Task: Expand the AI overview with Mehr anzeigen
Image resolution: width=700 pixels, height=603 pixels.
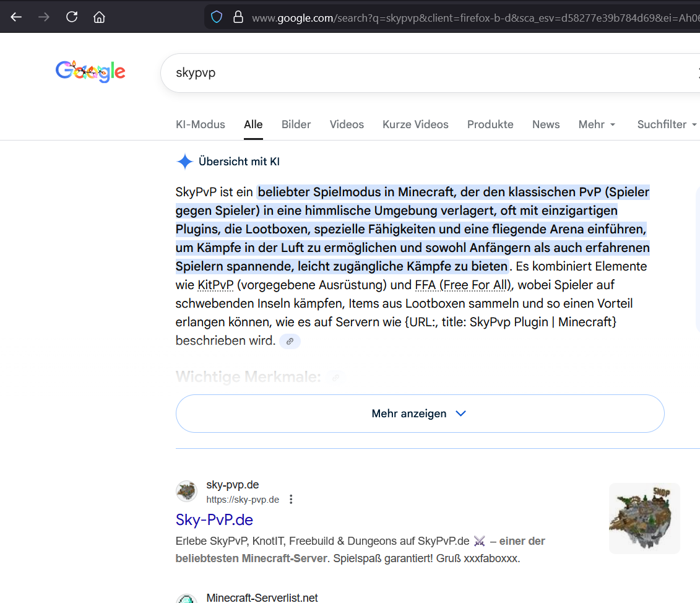Action: [420, 413]
